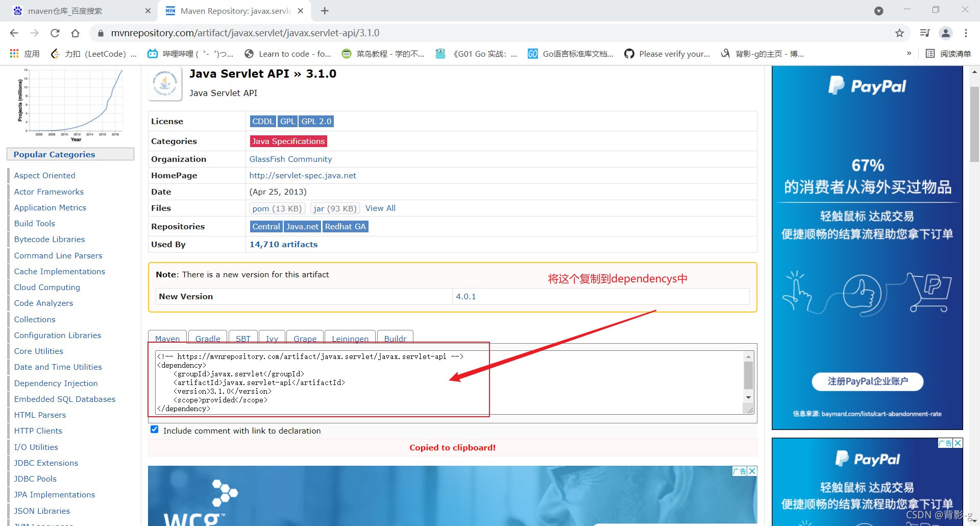Select the Grape tab
980x526 pixels.
pyautogui.click(x=305, y=338)
